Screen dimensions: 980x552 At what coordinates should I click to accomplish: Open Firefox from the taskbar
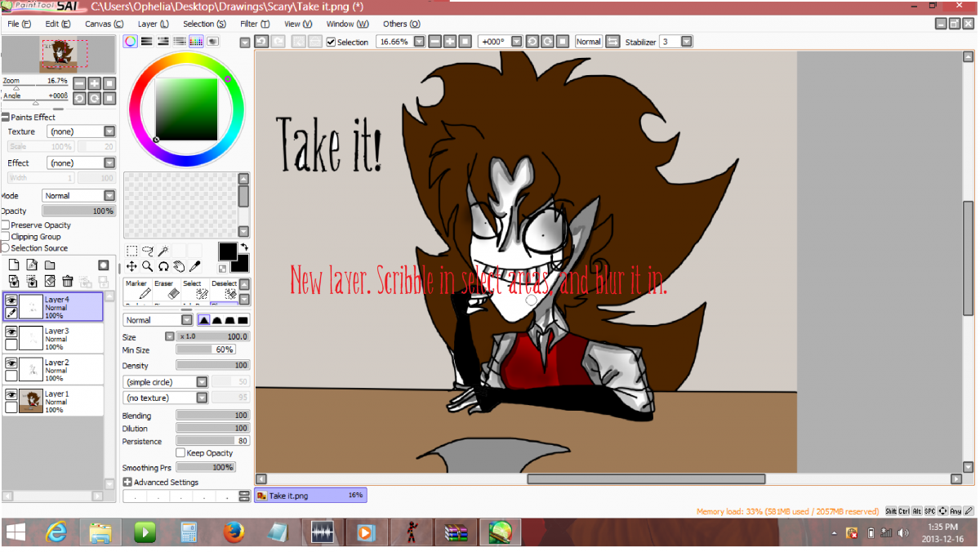click(234, 533)
